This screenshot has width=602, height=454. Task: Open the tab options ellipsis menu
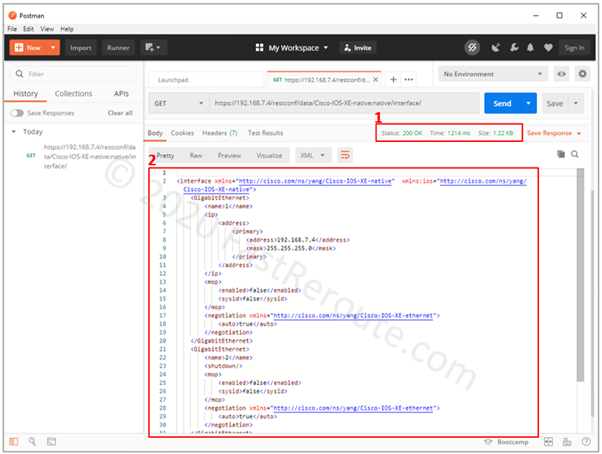click(x=408, y=79)
